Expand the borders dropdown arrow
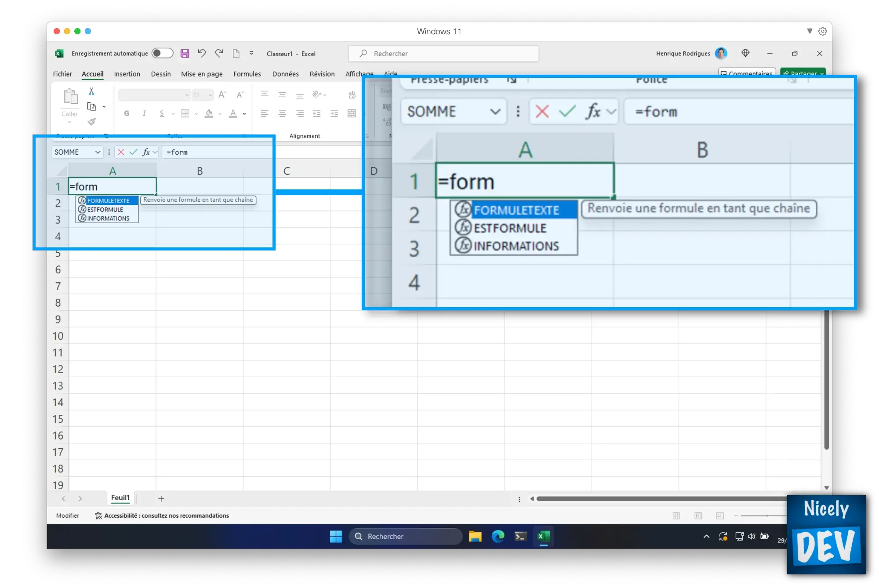 (196, 114)
